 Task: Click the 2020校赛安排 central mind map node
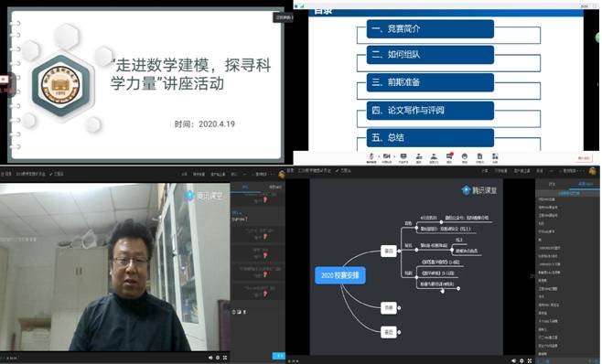click(339, 275)
